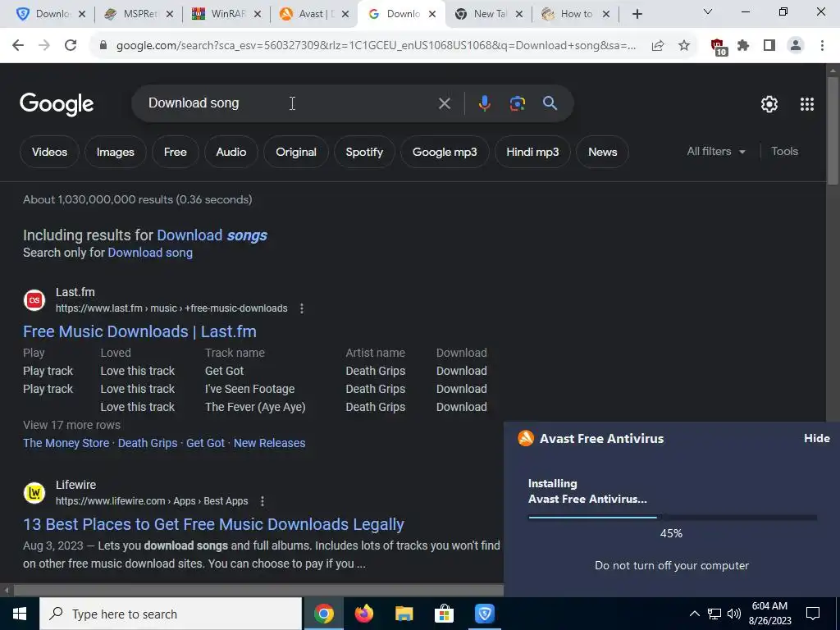The image size is (840, 630).
Task: Open the new tab plus button
Action: click(x=637, y=14)
